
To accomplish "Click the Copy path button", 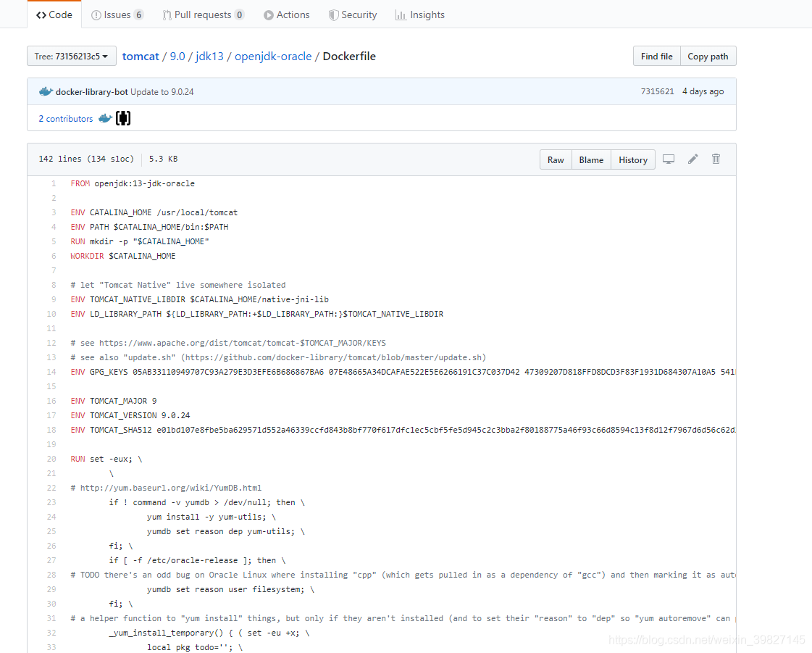I will pos(708,56).
